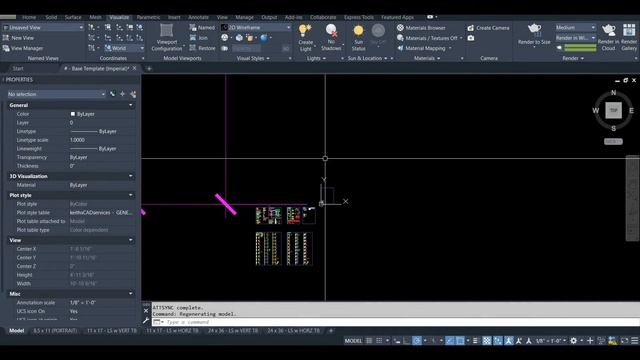Screen dimensions: 640x360
Task: Click Create Camera
Action: (x=488, y=28)
